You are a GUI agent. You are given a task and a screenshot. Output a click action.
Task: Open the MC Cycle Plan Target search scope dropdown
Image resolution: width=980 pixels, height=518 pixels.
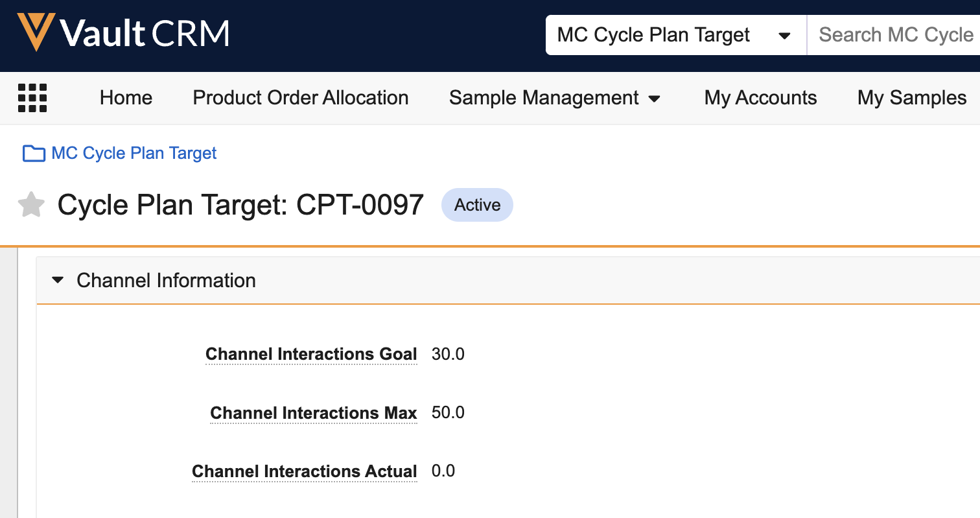(784, 36)
